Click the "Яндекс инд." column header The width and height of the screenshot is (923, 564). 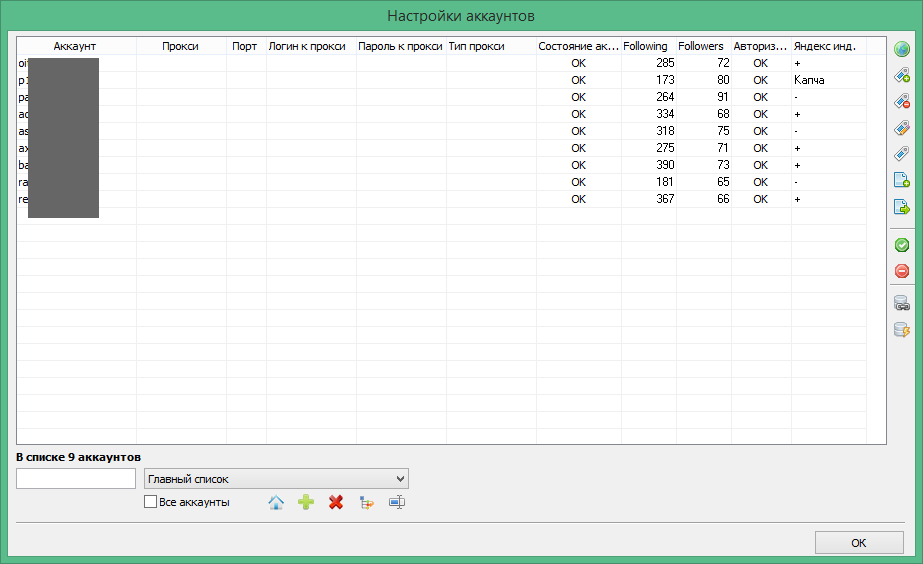825,46
